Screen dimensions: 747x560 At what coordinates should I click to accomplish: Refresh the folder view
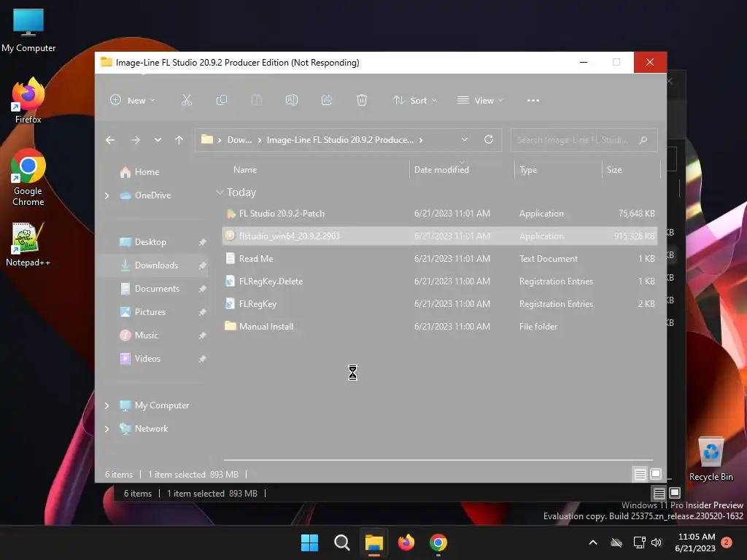pos(488,139)
